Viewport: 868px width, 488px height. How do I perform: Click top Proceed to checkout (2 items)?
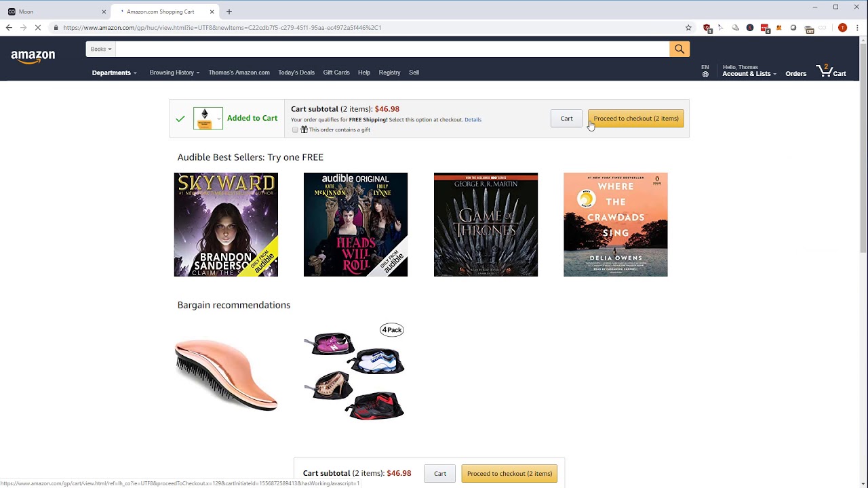636,119
